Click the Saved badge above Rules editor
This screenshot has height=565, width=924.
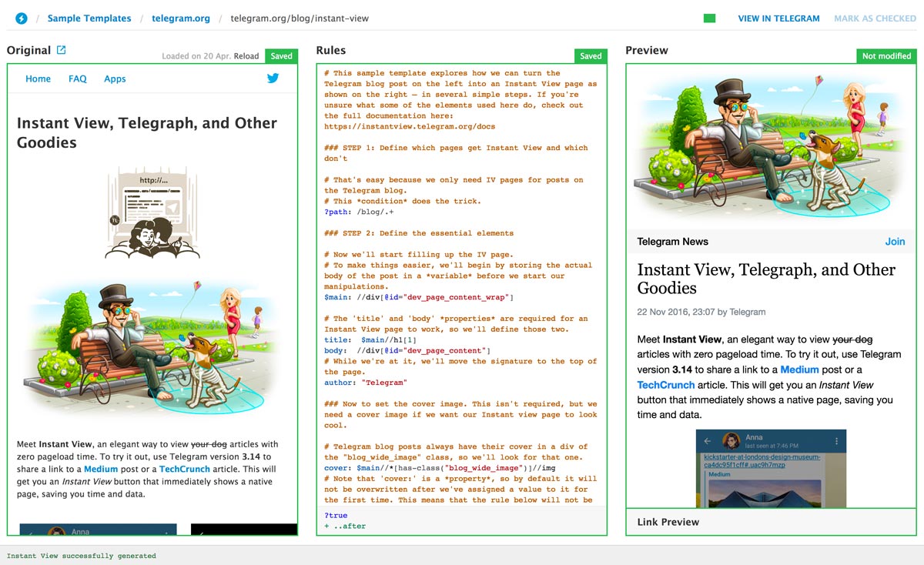[591, 56]
